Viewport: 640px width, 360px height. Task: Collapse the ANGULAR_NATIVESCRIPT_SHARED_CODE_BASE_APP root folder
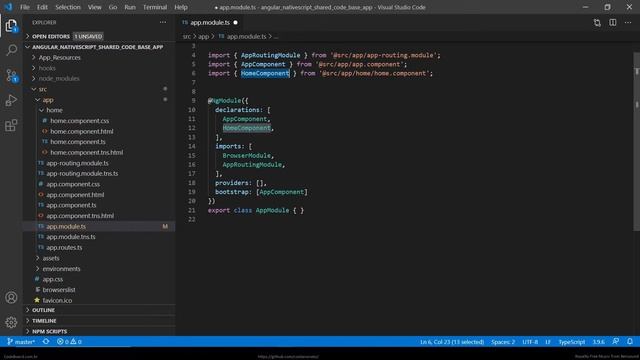99,47
